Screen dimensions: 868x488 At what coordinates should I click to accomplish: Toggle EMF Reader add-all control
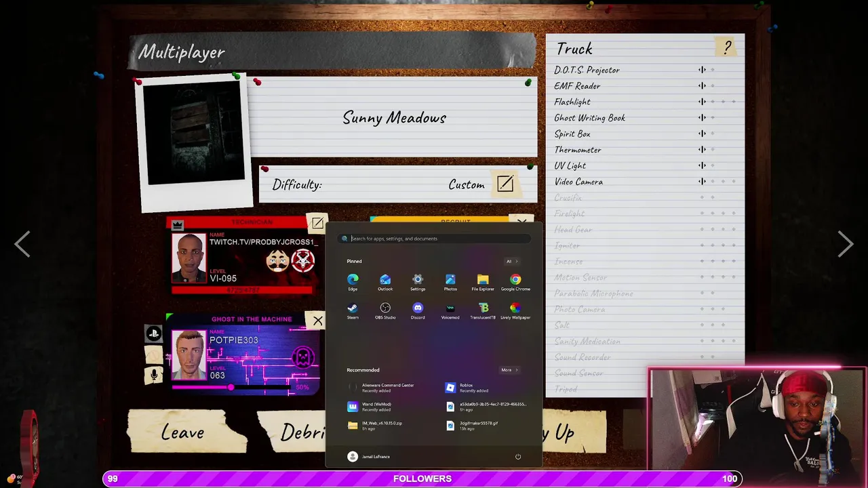[x=702, y=85]
